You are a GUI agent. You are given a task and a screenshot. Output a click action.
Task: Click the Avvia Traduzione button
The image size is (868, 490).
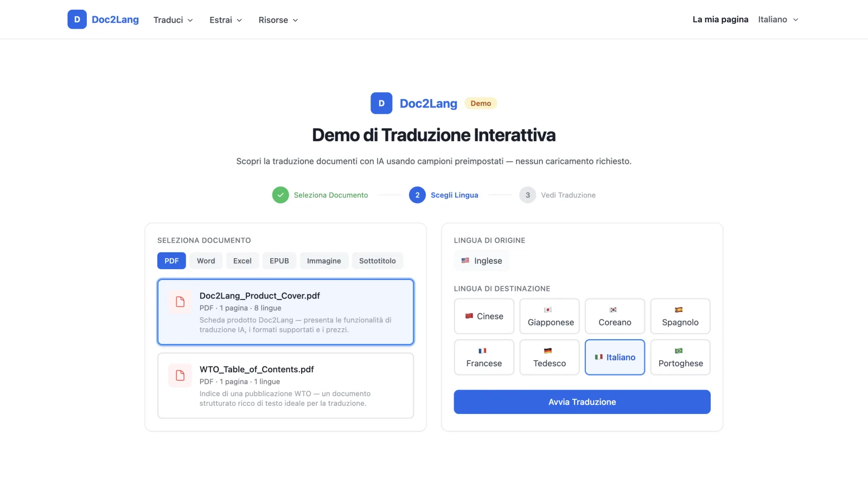coord(582,402)
